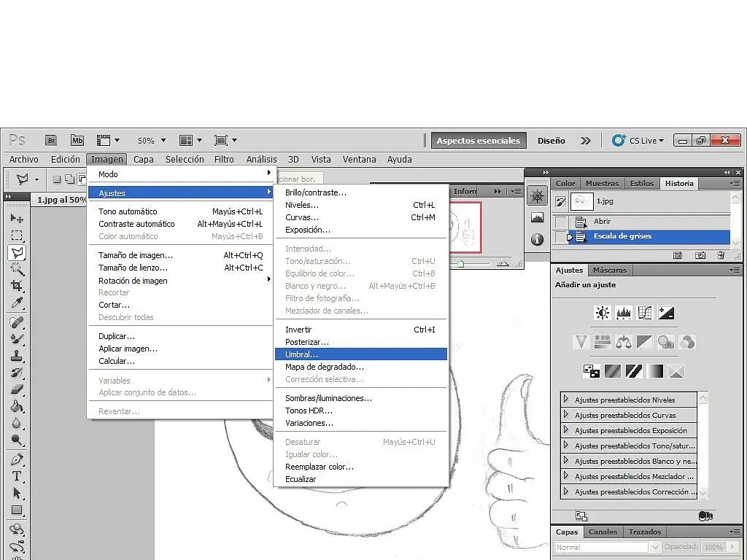Open Mini Bridge with the Mb icon
747x560 pixels.
77,141
